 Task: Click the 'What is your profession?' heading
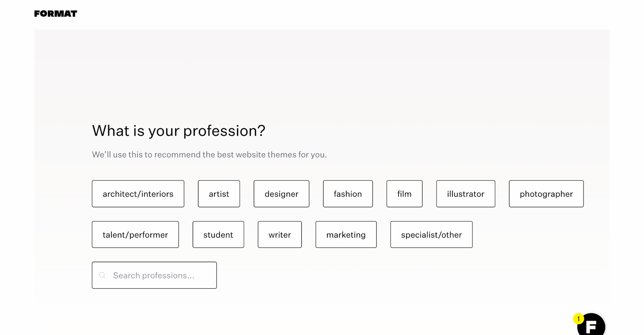[178, 131]
